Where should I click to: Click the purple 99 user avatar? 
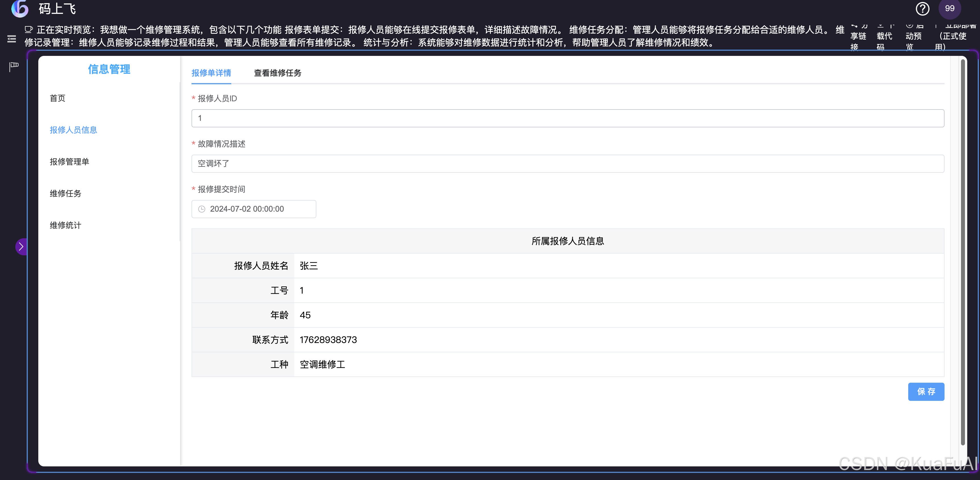tap(950, 8)
